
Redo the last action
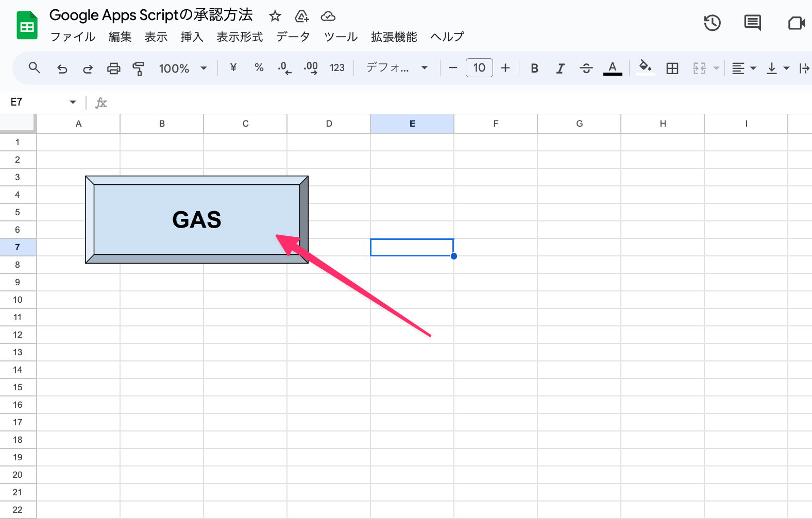click(x=88, y=68)
